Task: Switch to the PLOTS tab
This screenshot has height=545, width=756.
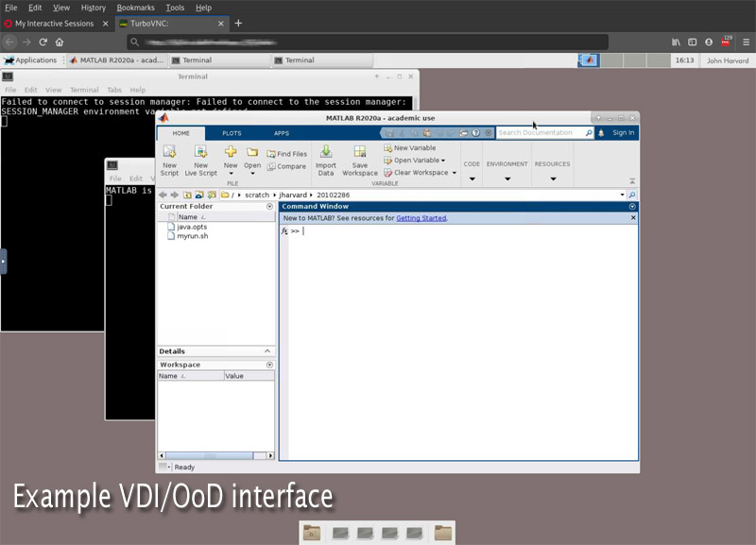Action: coord(232,133)
